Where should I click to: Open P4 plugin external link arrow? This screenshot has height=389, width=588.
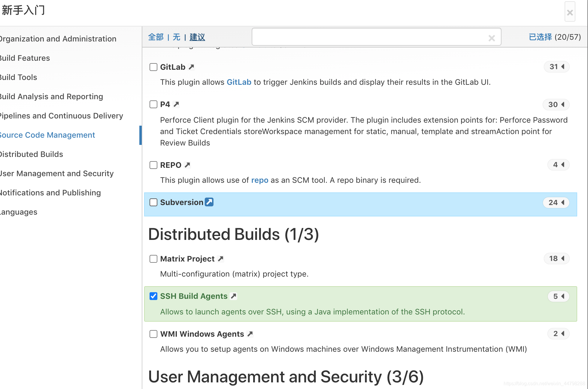(176, 104)
